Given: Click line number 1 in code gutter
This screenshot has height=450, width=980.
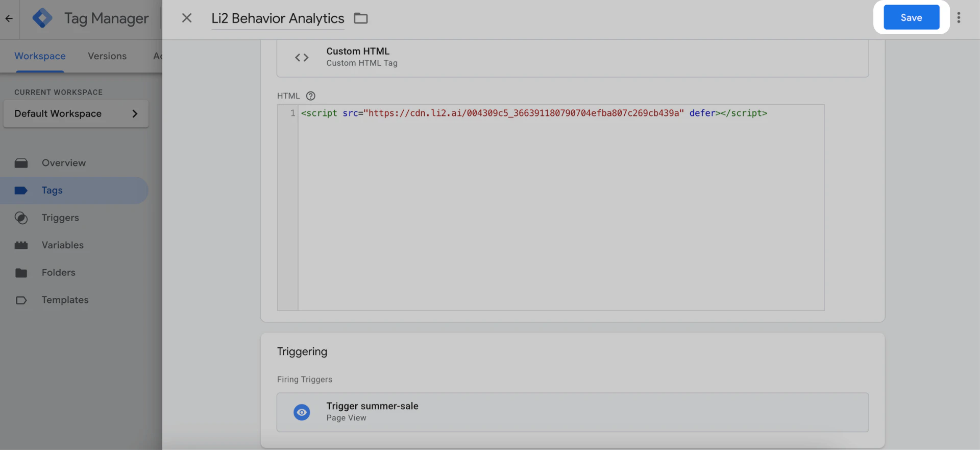Looking at the screenshot, I should 292,113.
